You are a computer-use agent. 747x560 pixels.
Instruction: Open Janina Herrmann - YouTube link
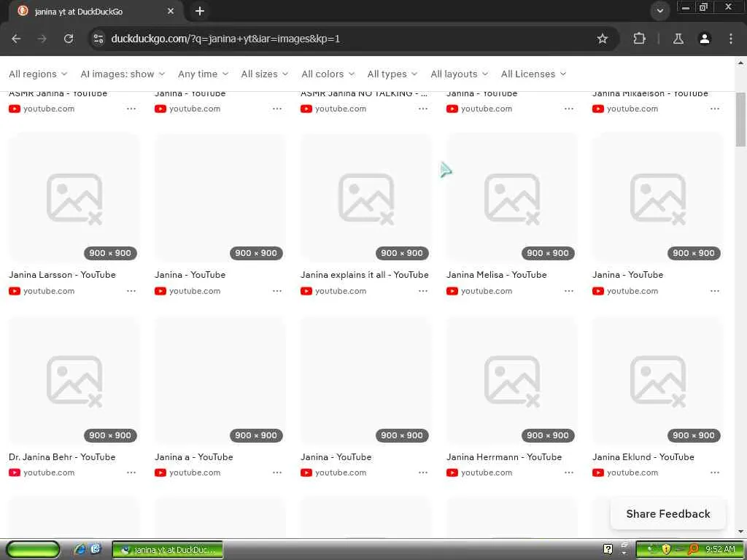coord(504,457)
